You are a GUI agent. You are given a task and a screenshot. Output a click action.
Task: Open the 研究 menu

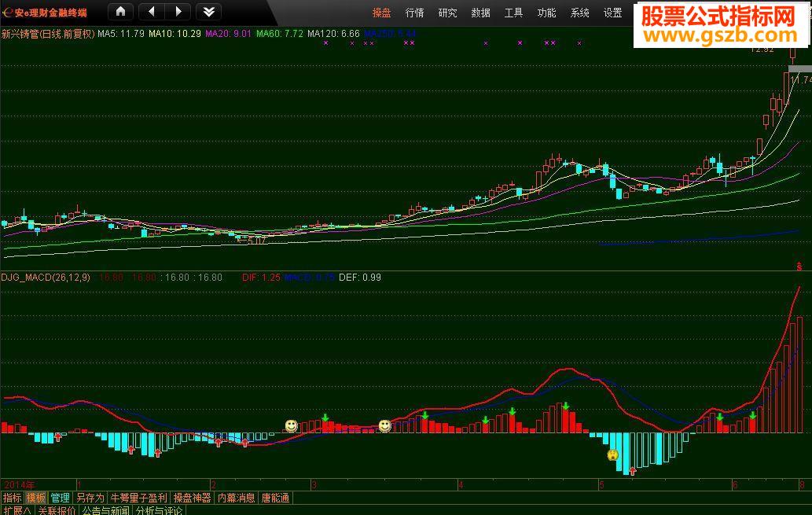point(447,13)
